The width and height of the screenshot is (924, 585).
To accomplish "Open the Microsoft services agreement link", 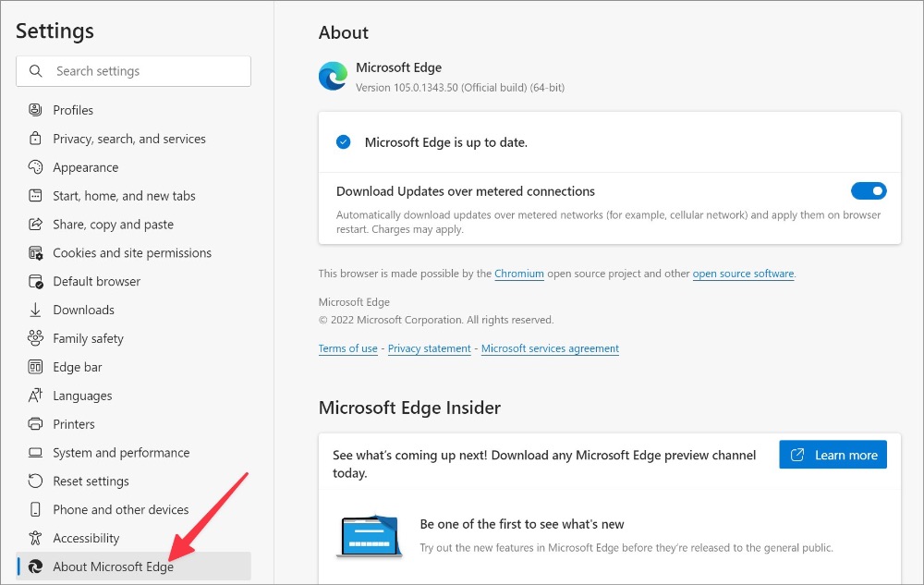I will click(x=550, y=348).
